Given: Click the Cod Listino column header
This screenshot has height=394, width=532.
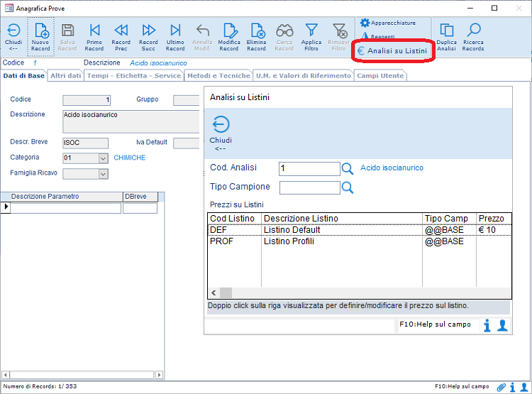Looking at the screenshot, I should pos(235,219).
